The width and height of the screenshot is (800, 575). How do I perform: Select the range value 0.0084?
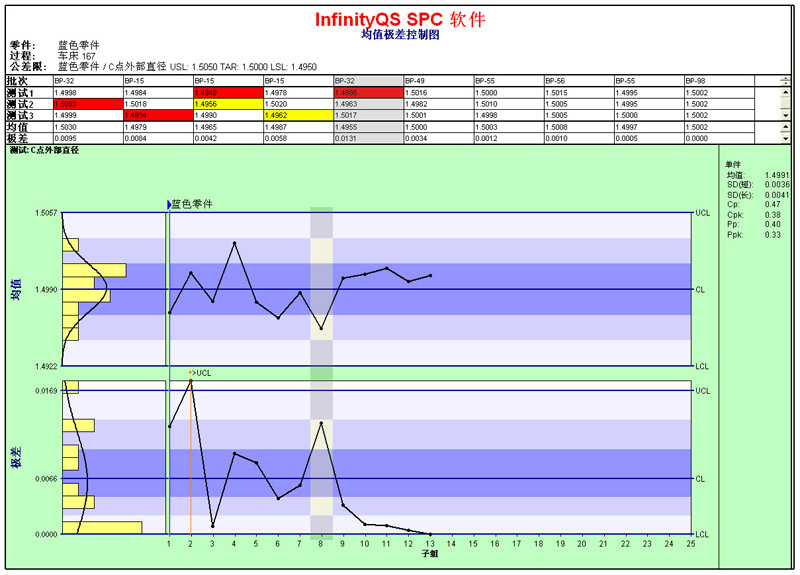point(158,138)
